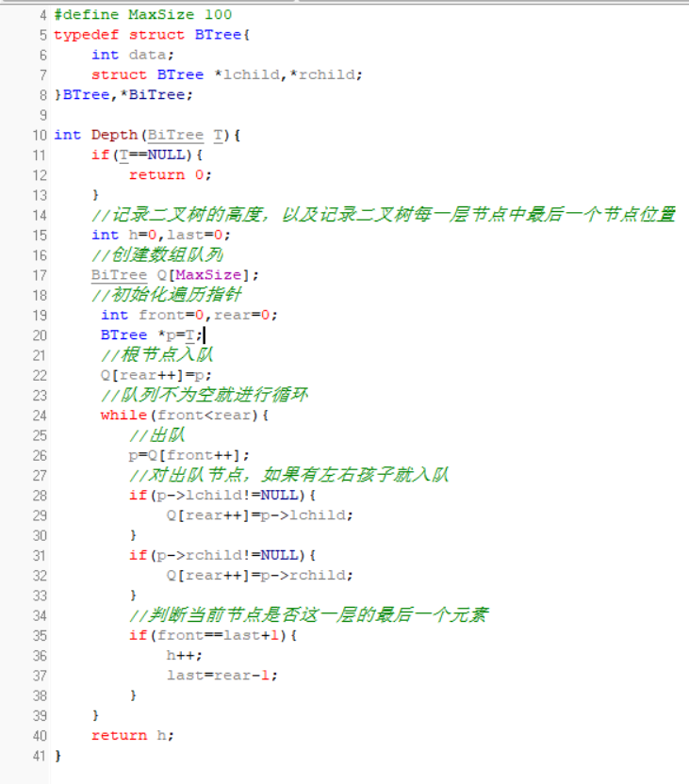The image size is (689, 784).
Task: Click the 'return h;' statement
Action: [x=133, y=735]
